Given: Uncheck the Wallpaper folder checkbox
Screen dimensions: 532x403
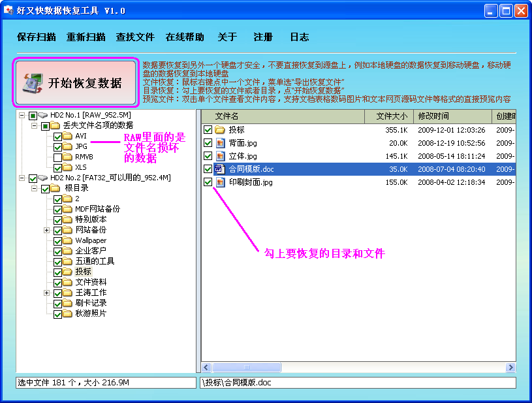Looking at the screenshot, I should point(57,242).
